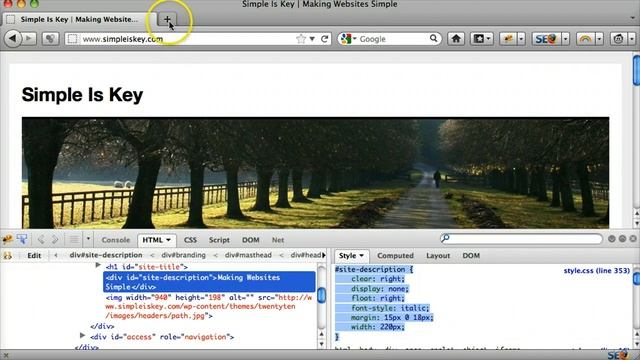This screenshot has width=640, height=360.
Task: Click Firebug panel history back arrow
Action: click(x=41, y=240)
